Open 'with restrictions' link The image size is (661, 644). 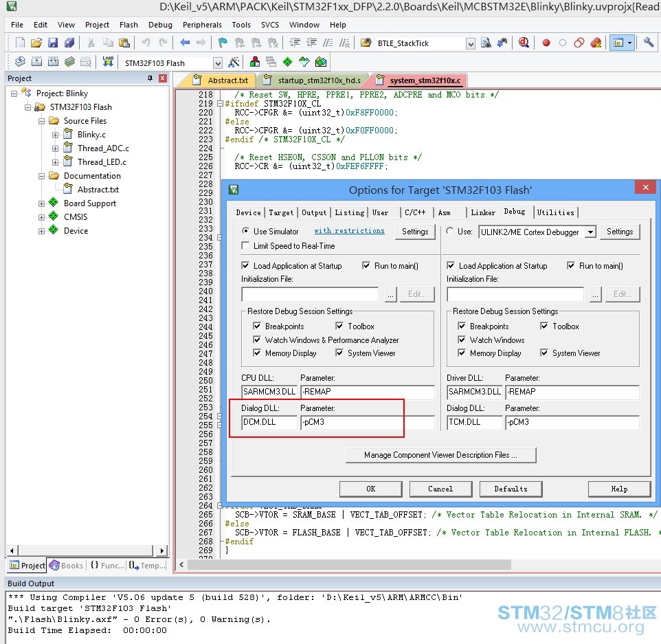[349, 231]
